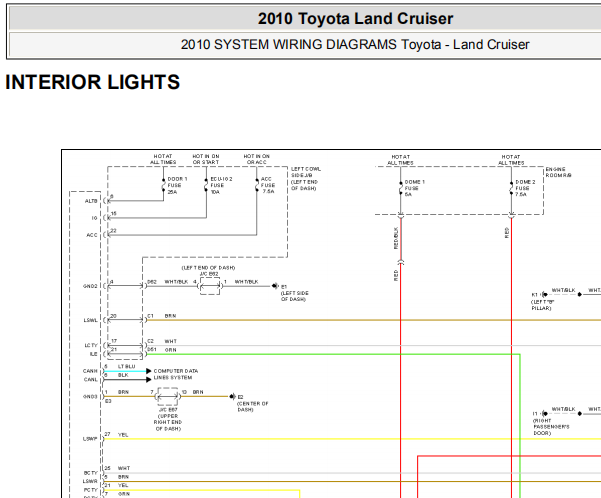Select the "DOME 1 FUSE 5A" label
601x498 pixels.
tap(414, 188)
